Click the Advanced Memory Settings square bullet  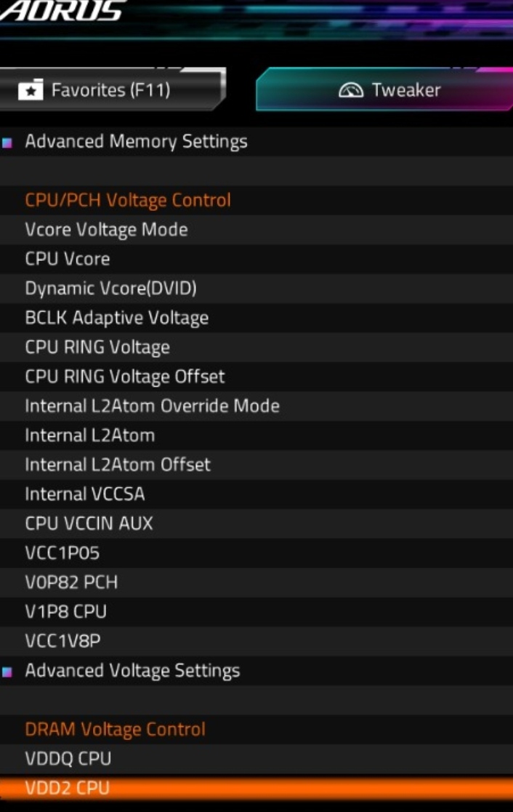(7, 142)
